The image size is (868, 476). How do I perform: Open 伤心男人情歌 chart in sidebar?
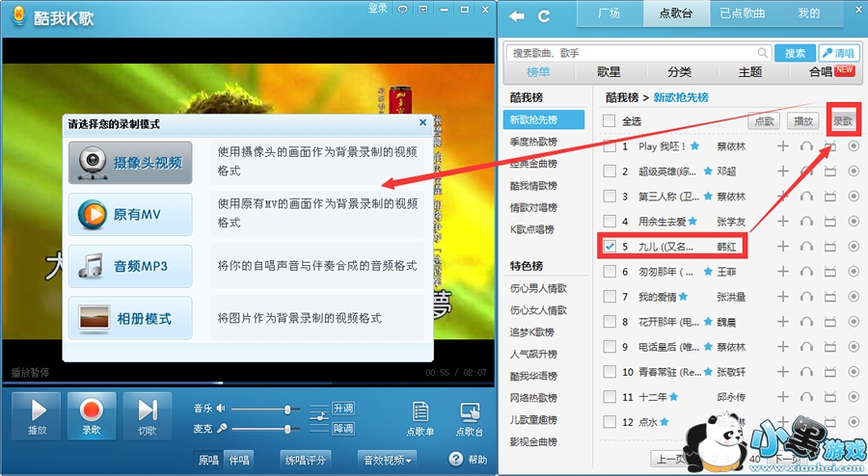(x=538, y=288)
